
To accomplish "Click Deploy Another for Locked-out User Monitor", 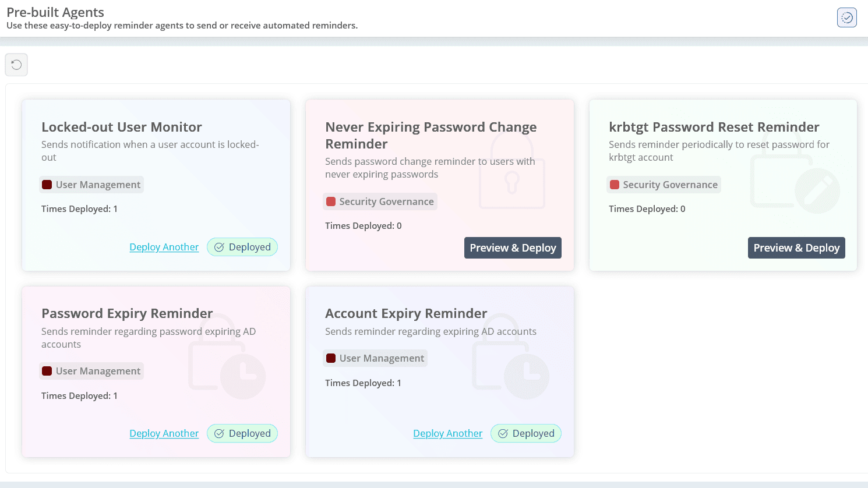I will click(164, 247).
